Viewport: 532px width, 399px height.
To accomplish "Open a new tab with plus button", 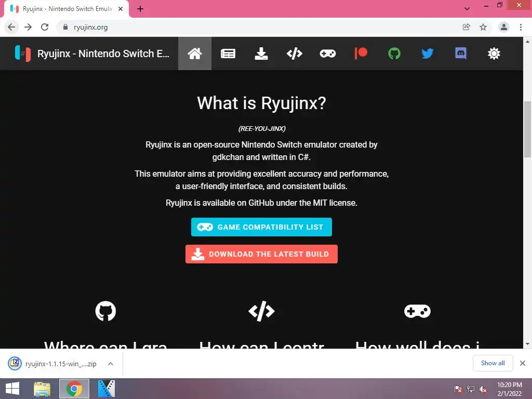I will pyautogui.click(x=140, y=9).
